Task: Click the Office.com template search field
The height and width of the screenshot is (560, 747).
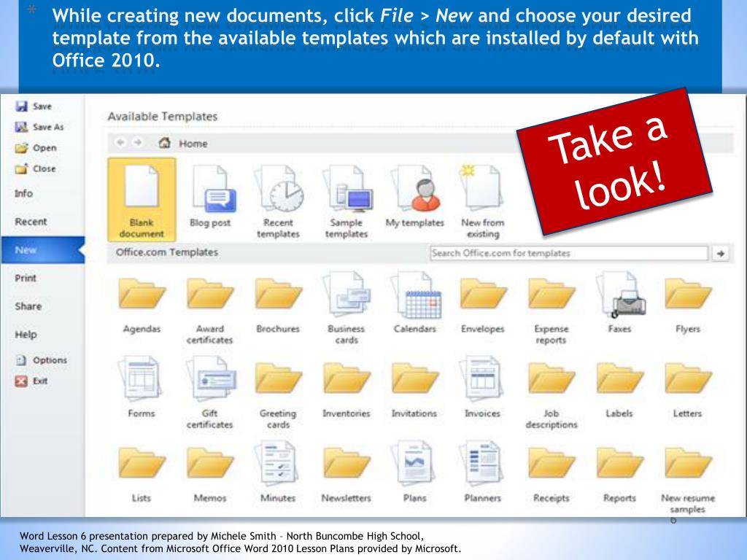Action: 569,253
